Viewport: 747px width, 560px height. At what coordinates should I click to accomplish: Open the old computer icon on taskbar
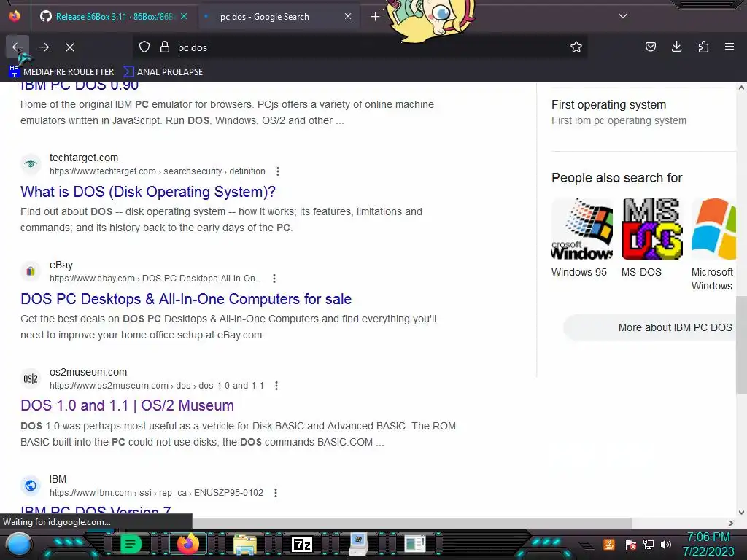click(x=358, y=544)
